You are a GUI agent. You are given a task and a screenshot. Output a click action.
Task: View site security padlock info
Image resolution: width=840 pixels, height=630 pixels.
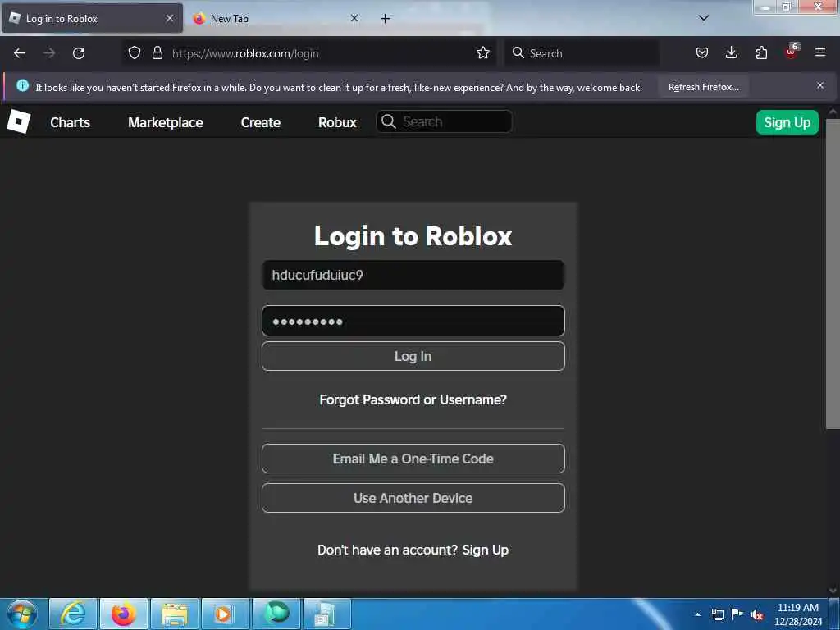pyautogui.click(x=157, y=53)
